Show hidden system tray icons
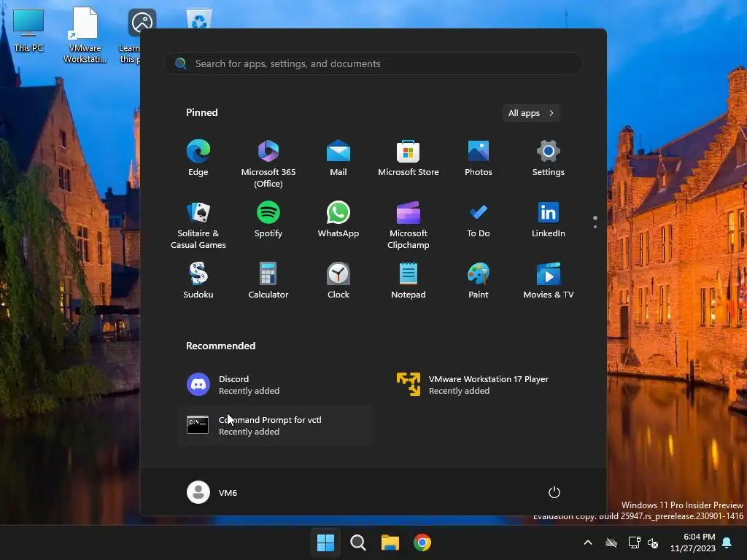This screenshot has width=747, height=560. pos(588,542)
